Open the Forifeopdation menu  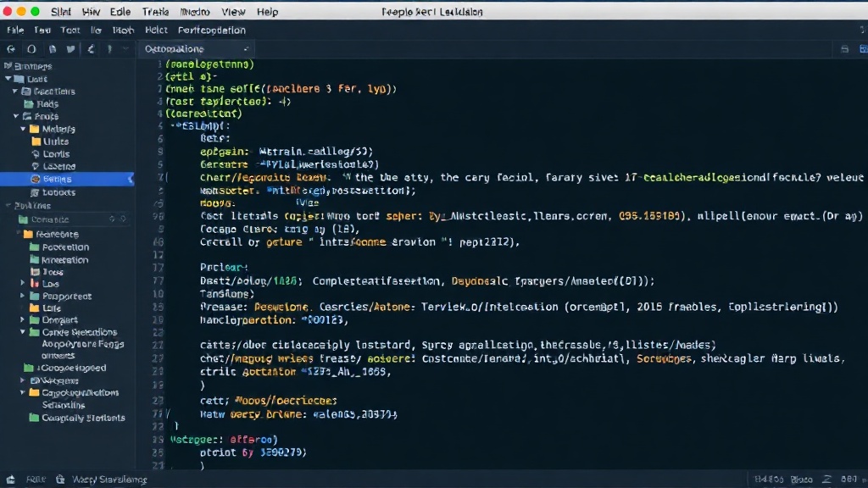pos(211,30)
